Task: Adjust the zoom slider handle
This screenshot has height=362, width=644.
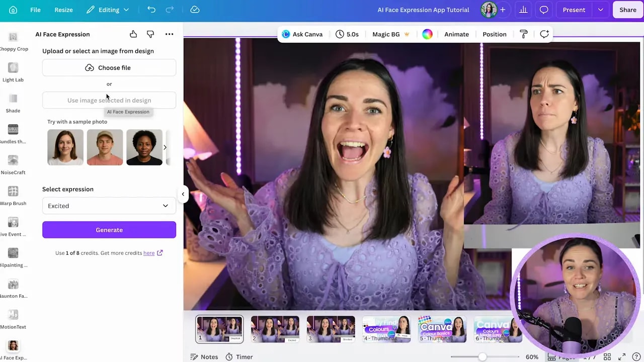Action: click(482, 357)
